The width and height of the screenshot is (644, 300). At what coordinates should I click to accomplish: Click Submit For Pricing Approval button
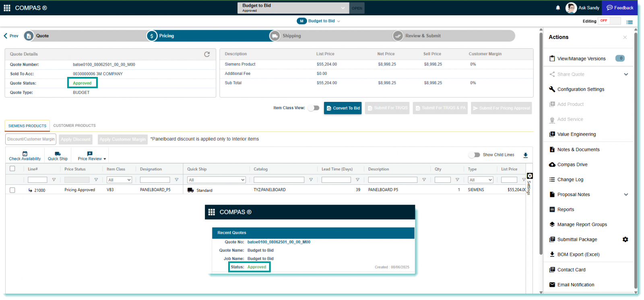pyautogui.click(x=502, y=108)
